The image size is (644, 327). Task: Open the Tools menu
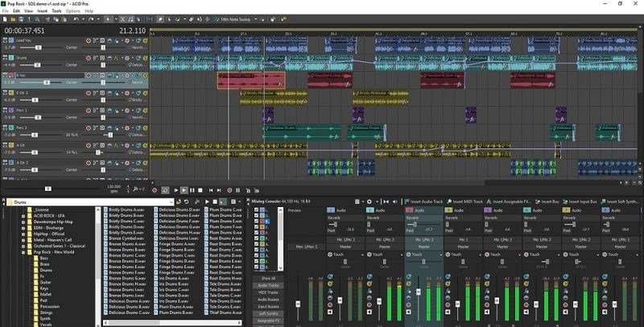coord(56,10)
